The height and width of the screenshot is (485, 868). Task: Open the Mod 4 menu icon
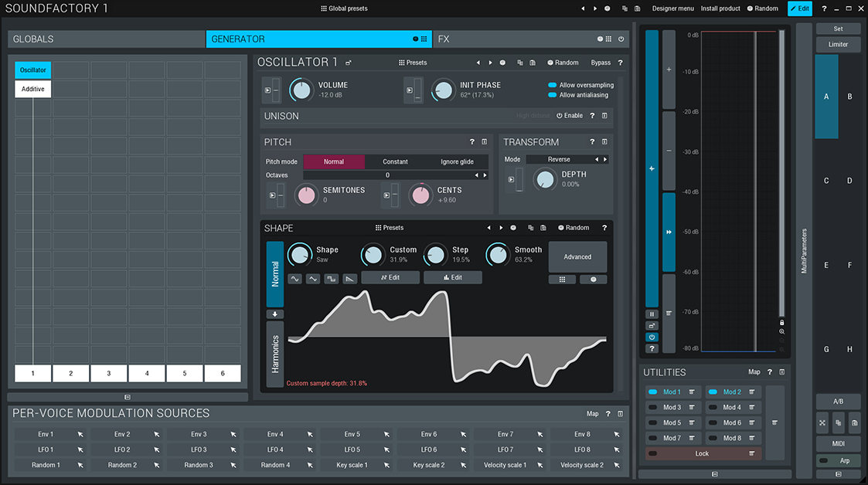(x=752, y=408)
